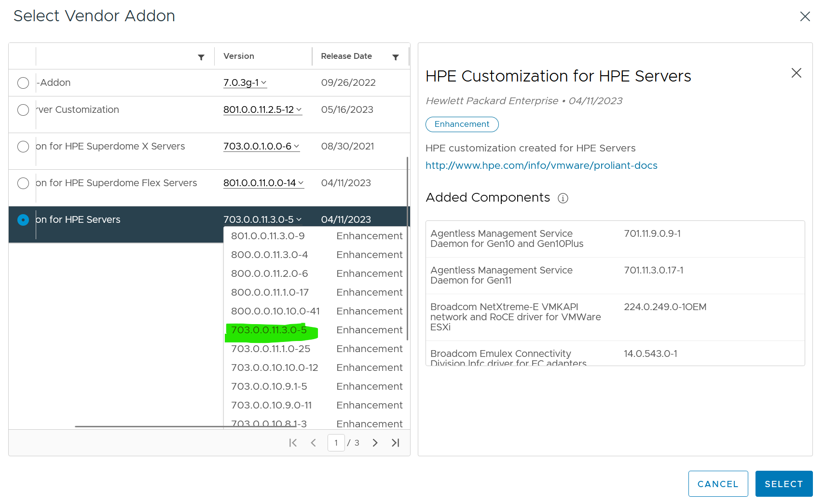Open the 7.0.3g-1 version dropdown

pyautogui.click(x=245, y=82)
